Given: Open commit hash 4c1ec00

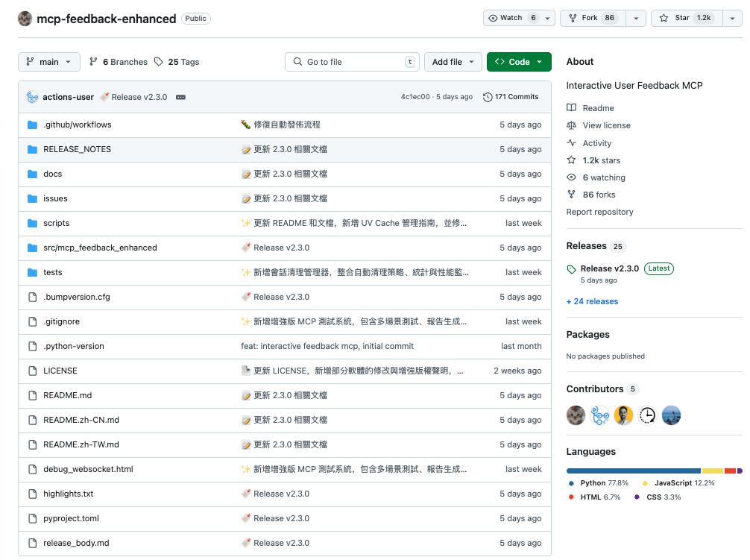Looking at the screenshot, I should click(x=415, y=97).
